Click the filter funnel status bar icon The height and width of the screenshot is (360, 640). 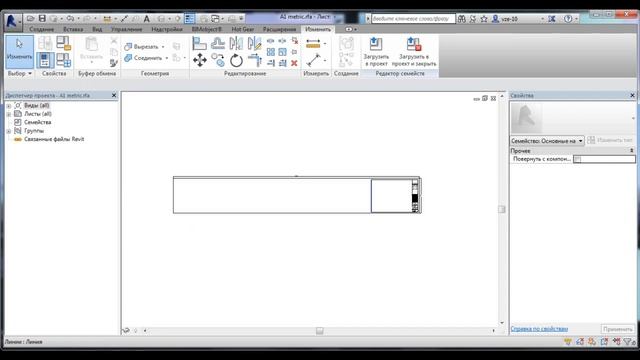point(627,342)
